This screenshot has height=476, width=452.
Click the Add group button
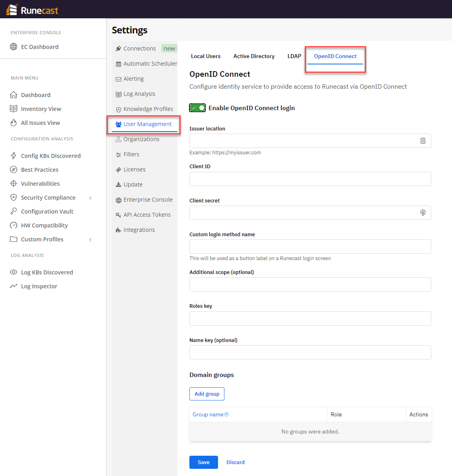207,394
